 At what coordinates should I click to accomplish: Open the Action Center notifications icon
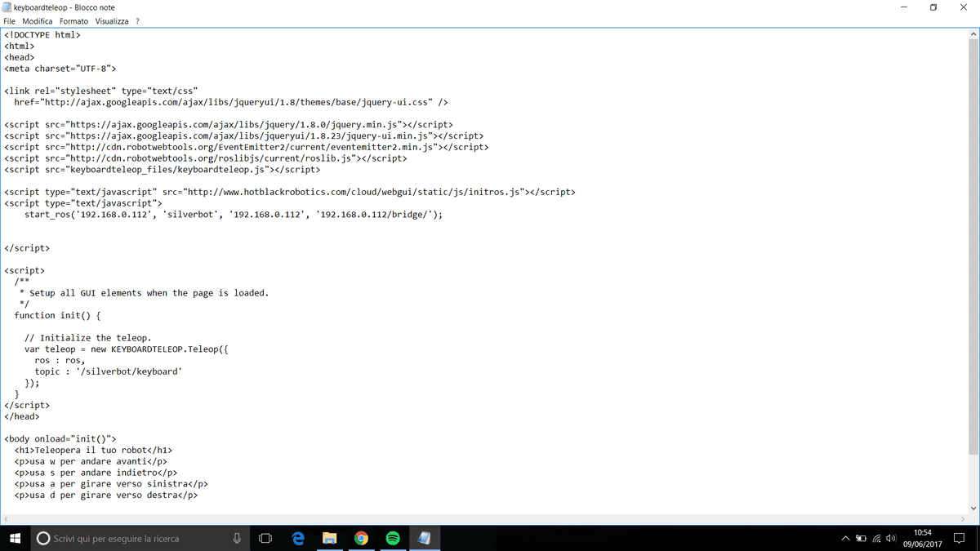[x=959, y=538]
